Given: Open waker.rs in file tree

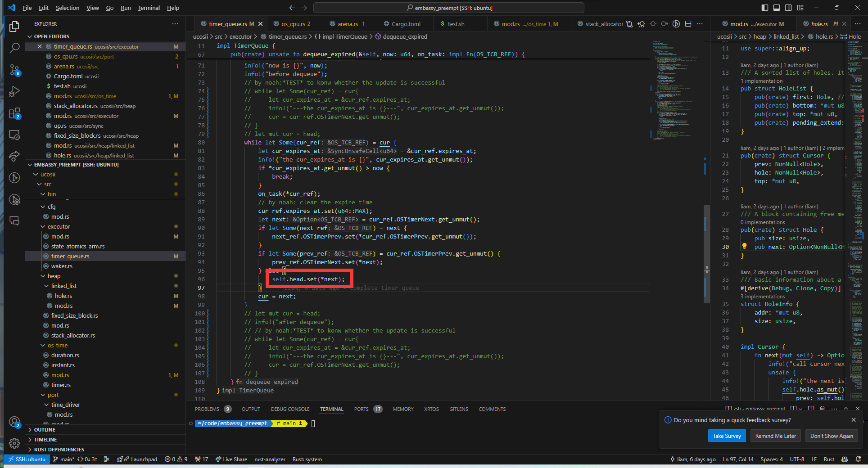Looking at the screenshot, I should (105, 266).
